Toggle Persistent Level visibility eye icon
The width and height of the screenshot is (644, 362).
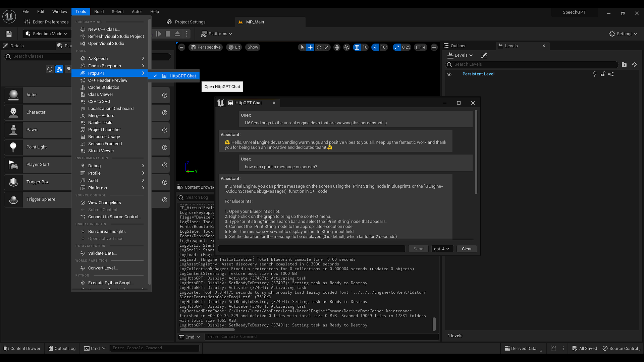click(449, 74)
